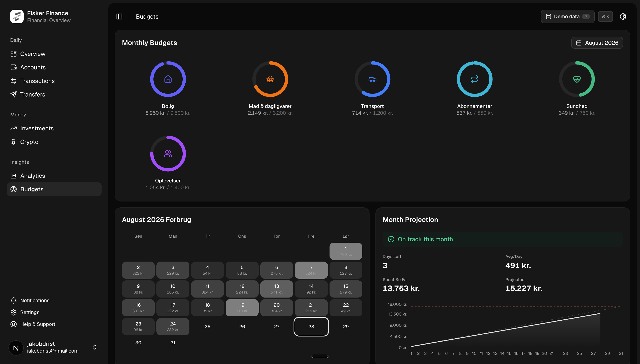
Task: Select day 19 with 710 kr. spending
Action: [242, 308]
